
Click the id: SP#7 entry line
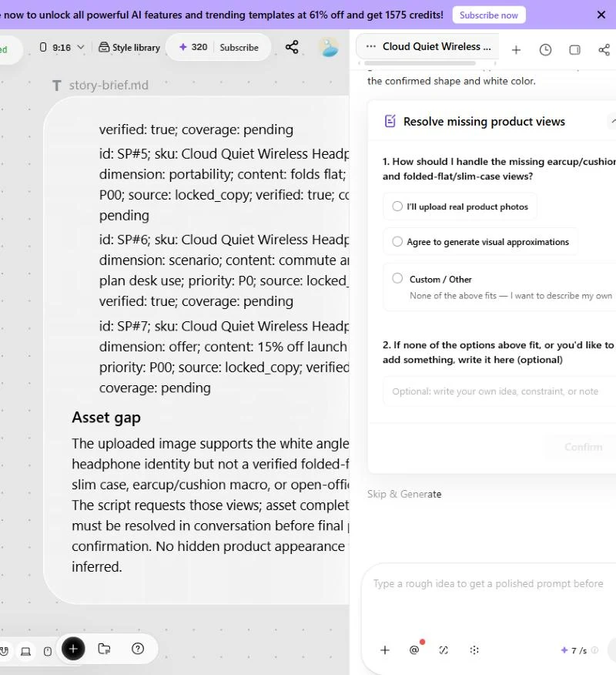tap(224, 326)
